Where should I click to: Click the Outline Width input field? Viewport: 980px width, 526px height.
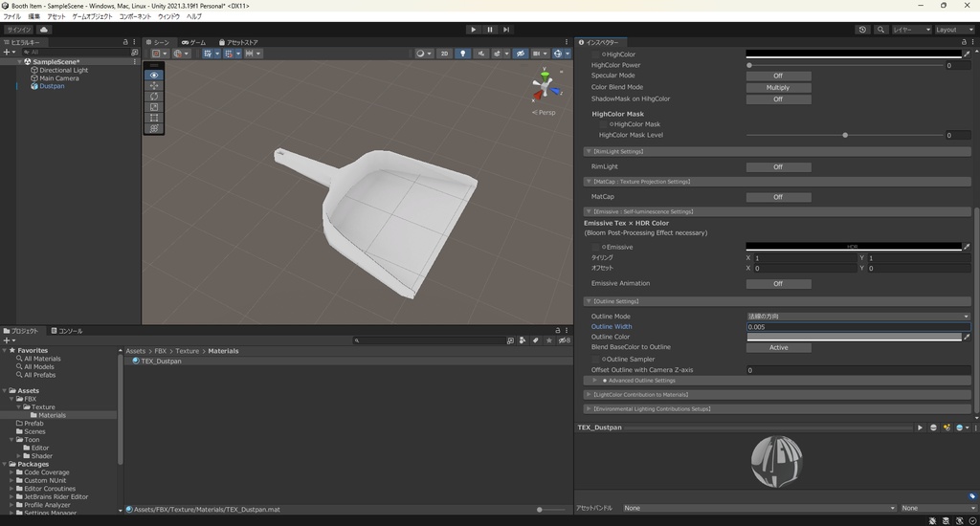[x=858, y=327]
